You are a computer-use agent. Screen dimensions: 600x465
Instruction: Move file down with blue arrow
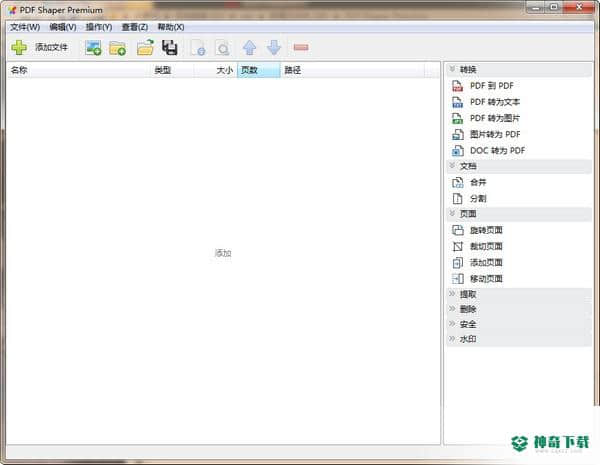pos(274,47)
